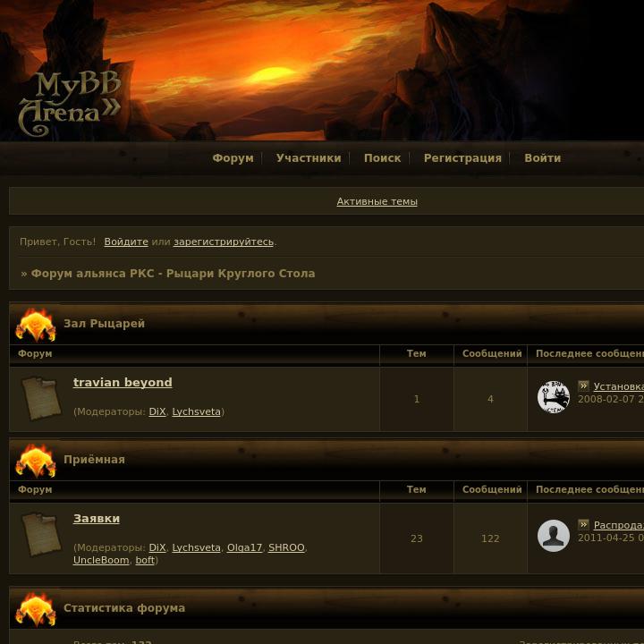Open moderator UncleBoom's profile
Screen dimensions: 644x644
click(101, 560)
